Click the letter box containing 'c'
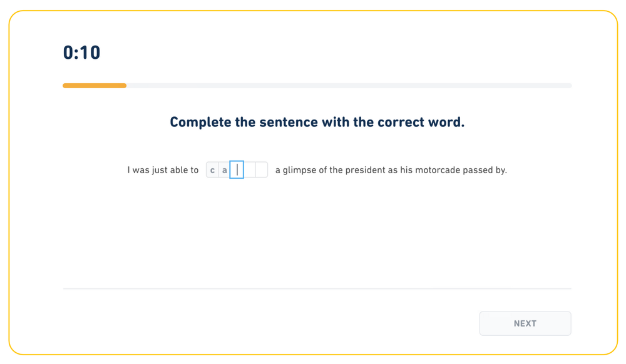This screenshot has height=364, width=626. tap(212, 169)
